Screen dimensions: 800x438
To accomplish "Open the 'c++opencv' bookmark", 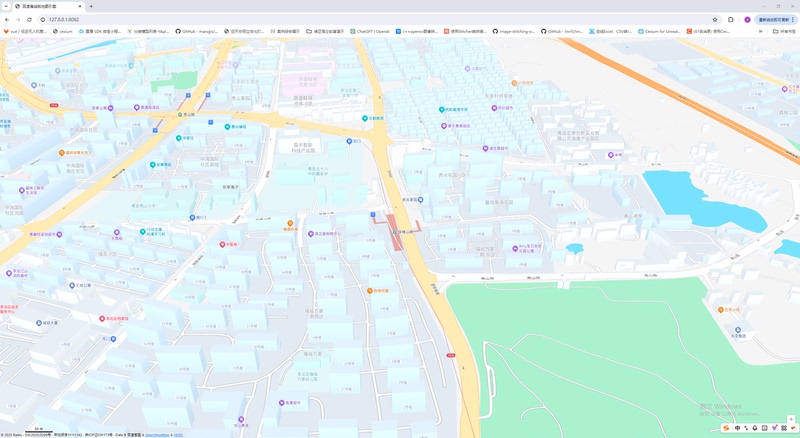I will coord(416,31).
